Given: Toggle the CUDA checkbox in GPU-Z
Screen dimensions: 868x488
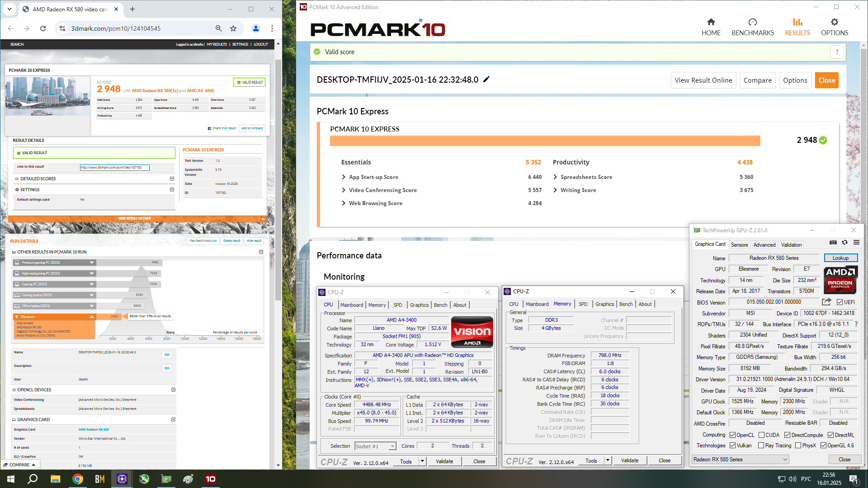Looking at the screenshot, I should tap(761, 435).
